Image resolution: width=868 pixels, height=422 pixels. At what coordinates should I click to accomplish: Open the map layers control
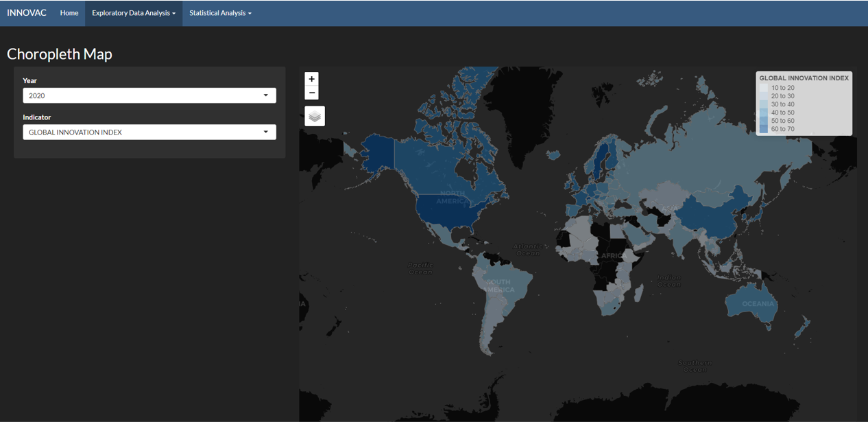[x=315, y=116]
